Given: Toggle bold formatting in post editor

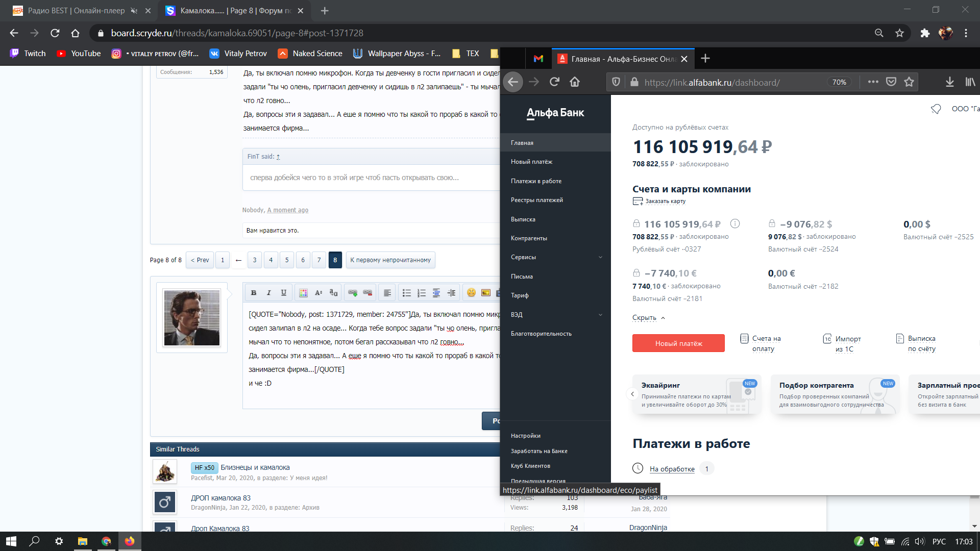Looking at the screenshot, I should pyautogui.click(x=254, y=293).
